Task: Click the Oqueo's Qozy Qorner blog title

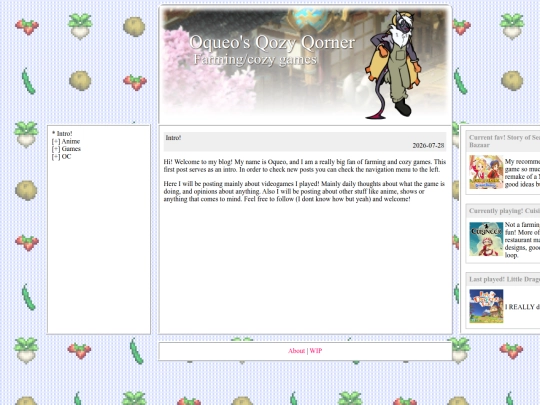Action: click(x=272, y=43)
